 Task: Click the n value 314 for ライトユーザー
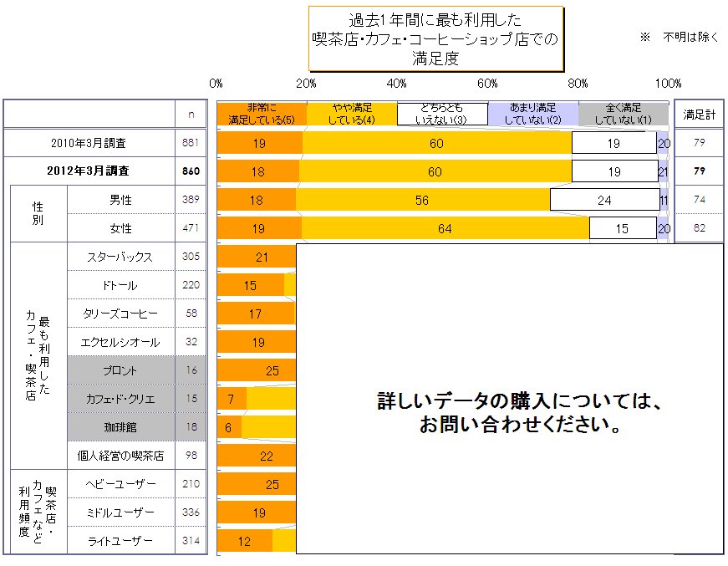point(191,540)
